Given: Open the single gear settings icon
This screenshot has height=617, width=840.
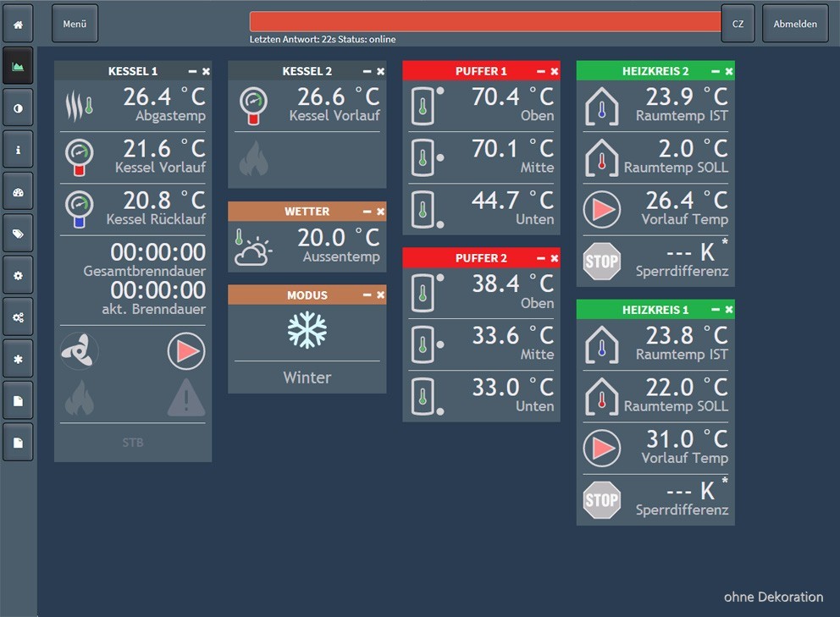Looking at the screenshot, I should 19,275.
